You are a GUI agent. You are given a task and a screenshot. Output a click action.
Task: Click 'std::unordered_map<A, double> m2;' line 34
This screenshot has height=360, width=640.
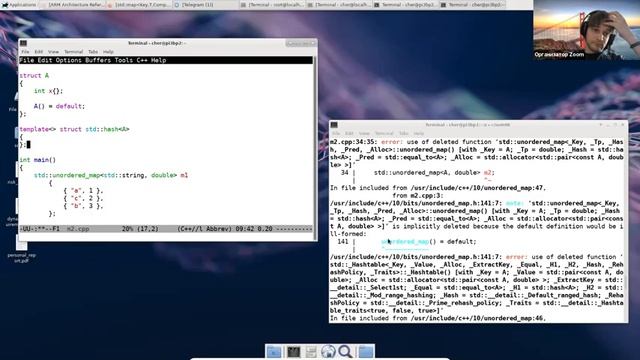click(x=434, y=173)
